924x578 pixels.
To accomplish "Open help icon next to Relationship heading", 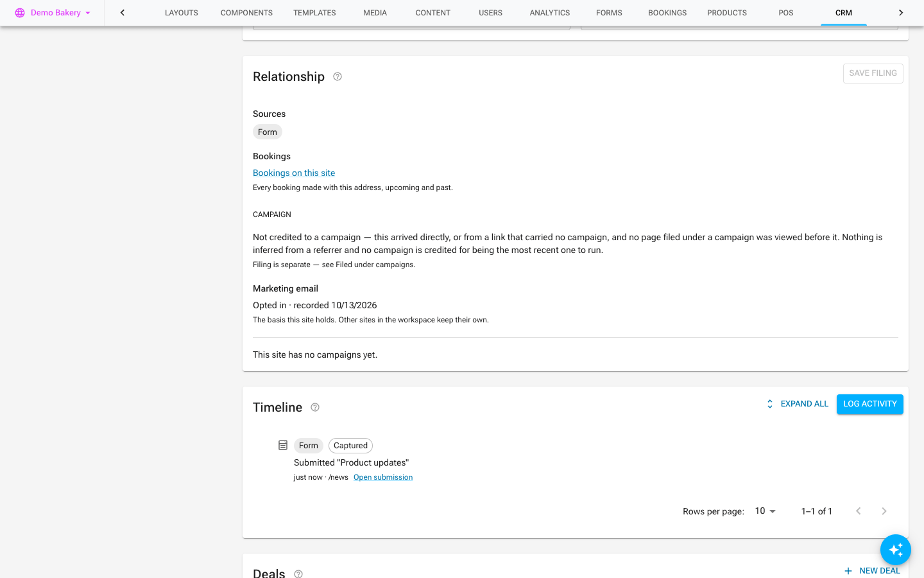I will coord(338,77).
